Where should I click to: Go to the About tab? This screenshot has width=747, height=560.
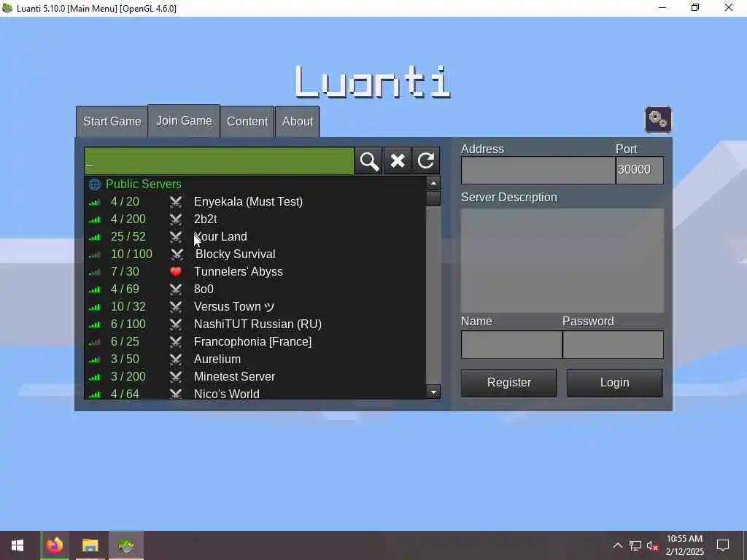[x=298, y=122]
